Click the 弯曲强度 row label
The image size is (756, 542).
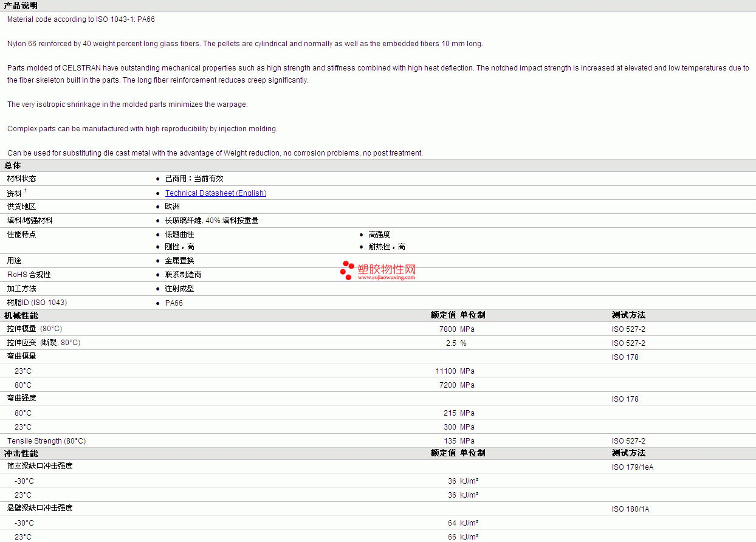tap(22, 398)
